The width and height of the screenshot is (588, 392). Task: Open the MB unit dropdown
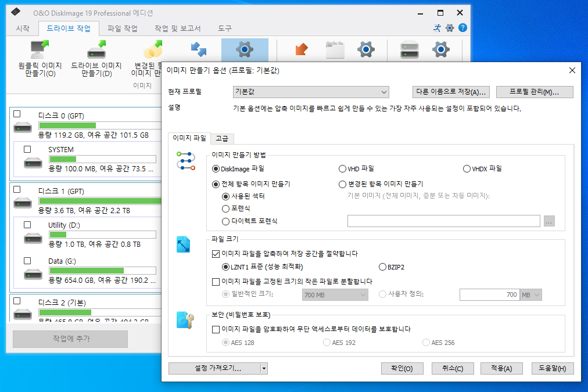coord(530,295)
